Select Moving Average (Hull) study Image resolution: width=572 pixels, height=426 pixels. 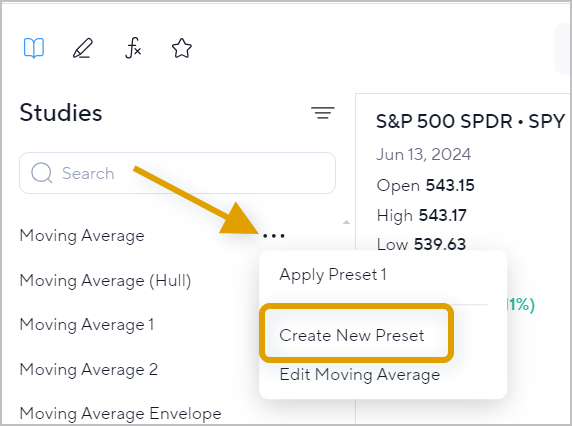point(105,281)
